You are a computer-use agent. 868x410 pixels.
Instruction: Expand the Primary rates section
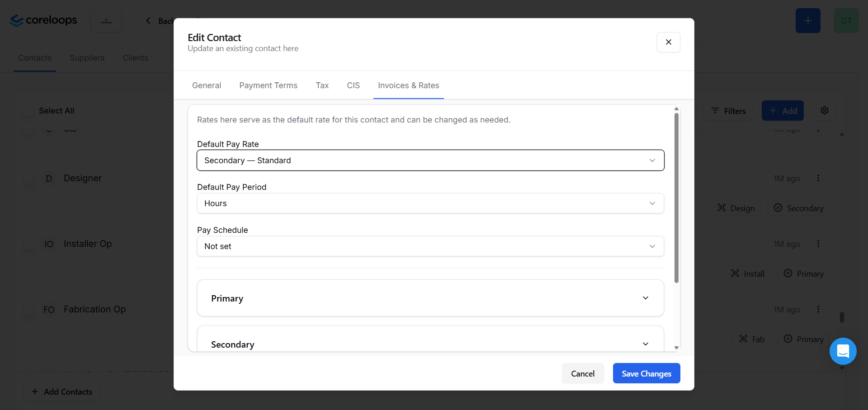click(430, 298)
